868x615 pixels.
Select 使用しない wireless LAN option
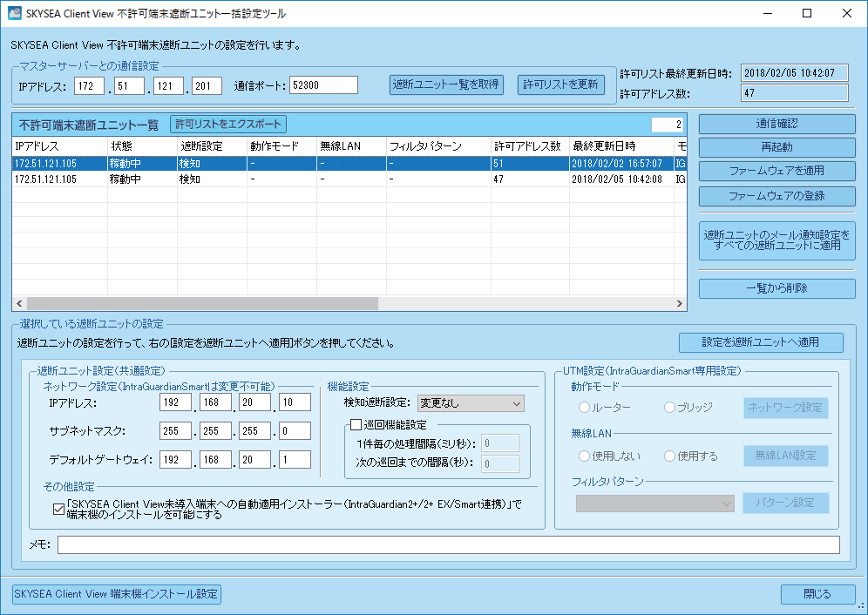(x=584, y=456)
